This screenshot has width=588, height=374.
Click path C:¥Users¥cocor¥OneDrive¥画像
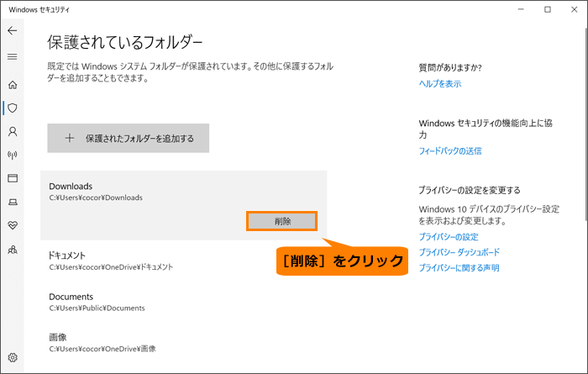102,349
